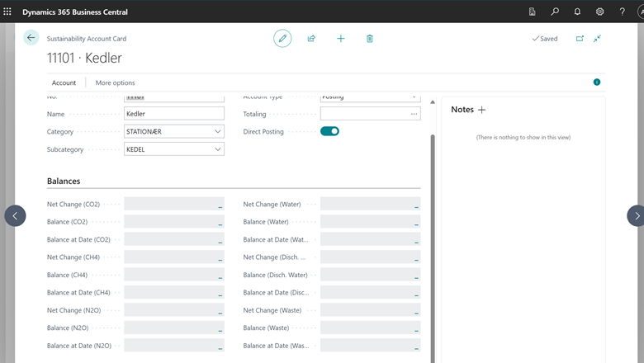The height and width of the screenshot is (363, 644).
Task: Go to next record arrow
Action: (x=637, y=216)
